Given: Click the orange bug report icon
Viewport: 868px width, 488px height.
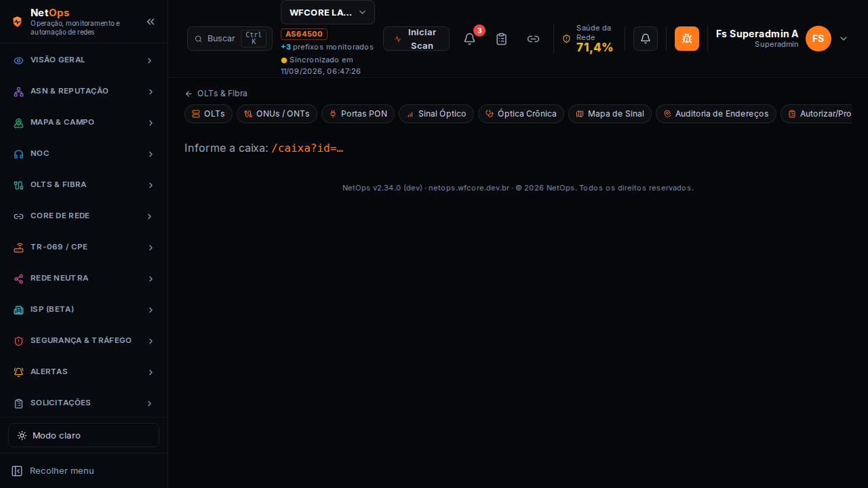Looking at the screenshot, I should tap(687, 39).
